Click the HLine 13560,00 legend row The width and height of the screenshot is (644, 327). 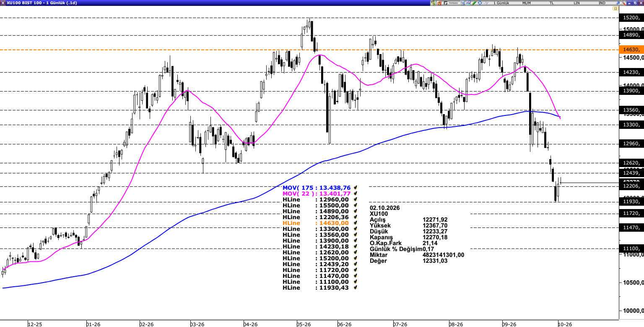tap(320, 235)
